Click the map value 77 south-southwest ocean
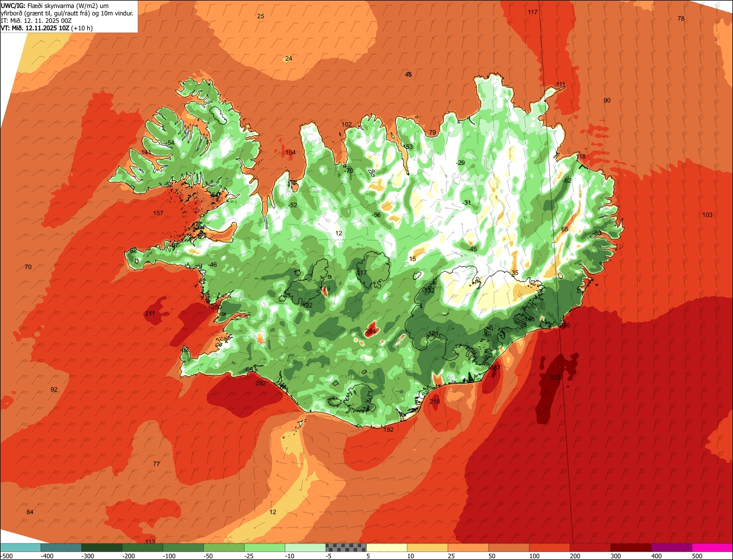Image resolution: width=733 pixels, height=560 pixels. coord(156,464)
